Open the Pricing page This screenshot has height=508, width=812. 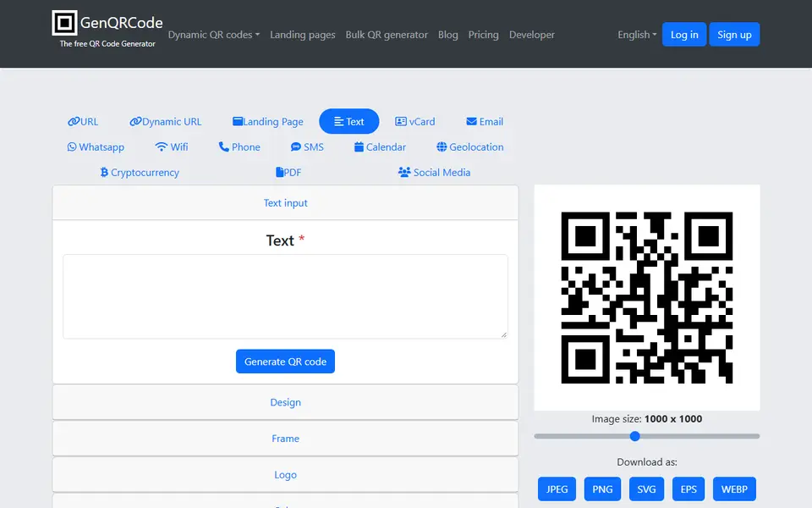483,35
